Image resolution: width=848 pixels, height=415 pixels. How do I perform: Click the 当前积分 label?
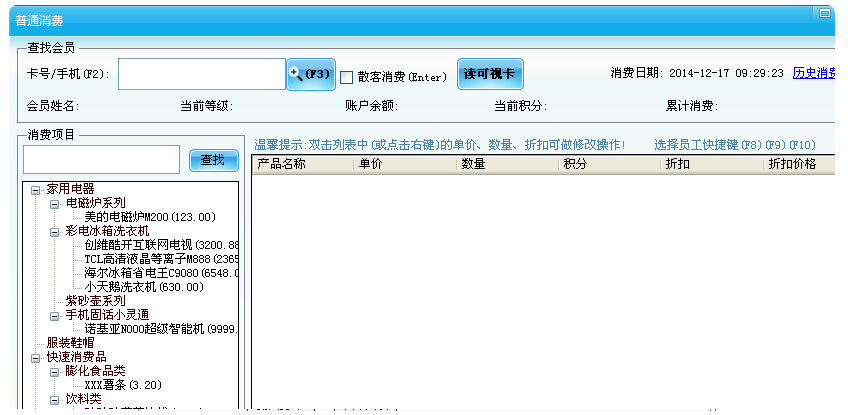tap(520, 107)
